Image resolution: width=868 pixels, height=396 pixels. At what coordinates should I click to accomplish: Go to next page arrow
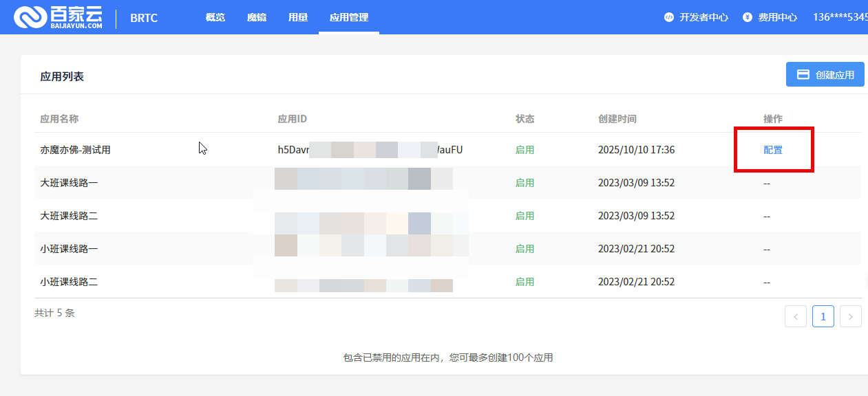[x=851, y=316]
